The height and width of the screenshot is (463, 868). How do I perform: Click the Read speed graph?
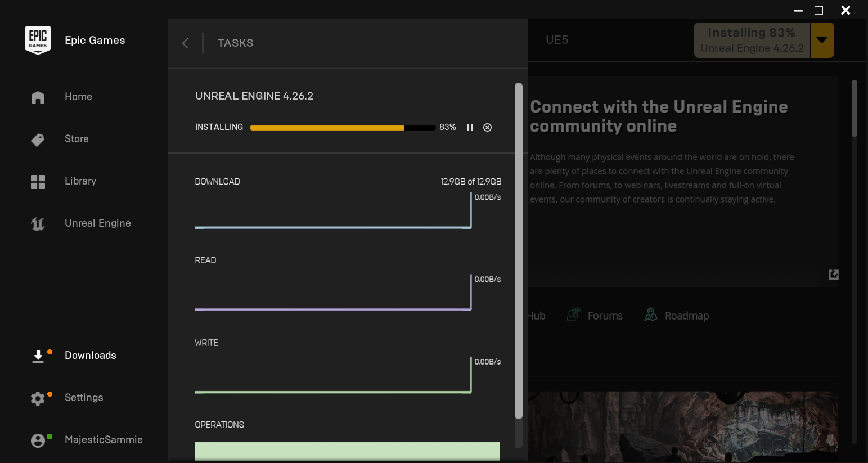(333, 293)
